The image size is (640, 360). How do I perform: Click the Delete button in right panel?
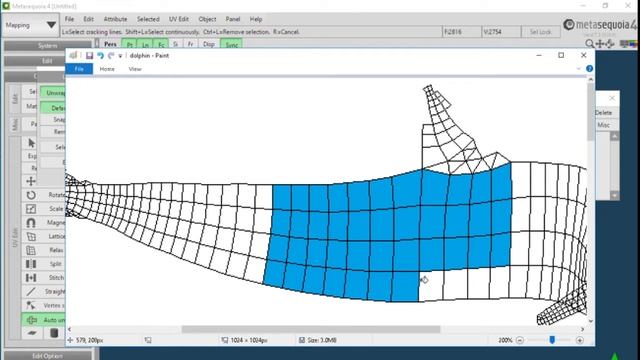(603, 113)
